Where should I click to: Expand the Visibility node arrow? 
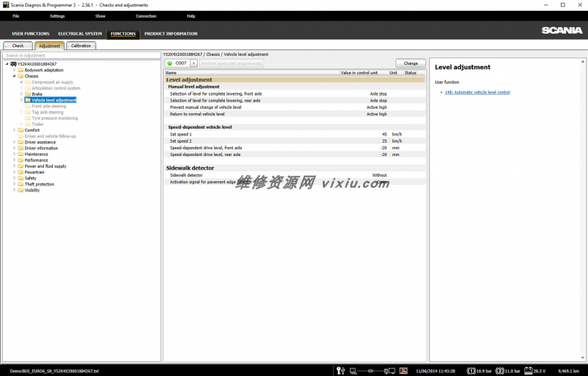coord(14,191)
